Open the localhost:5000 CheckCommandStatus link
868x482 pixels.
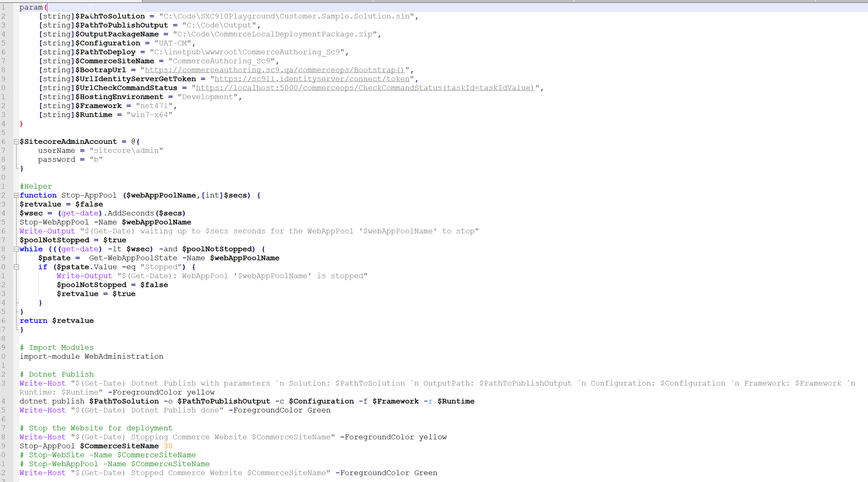(365, 88)
